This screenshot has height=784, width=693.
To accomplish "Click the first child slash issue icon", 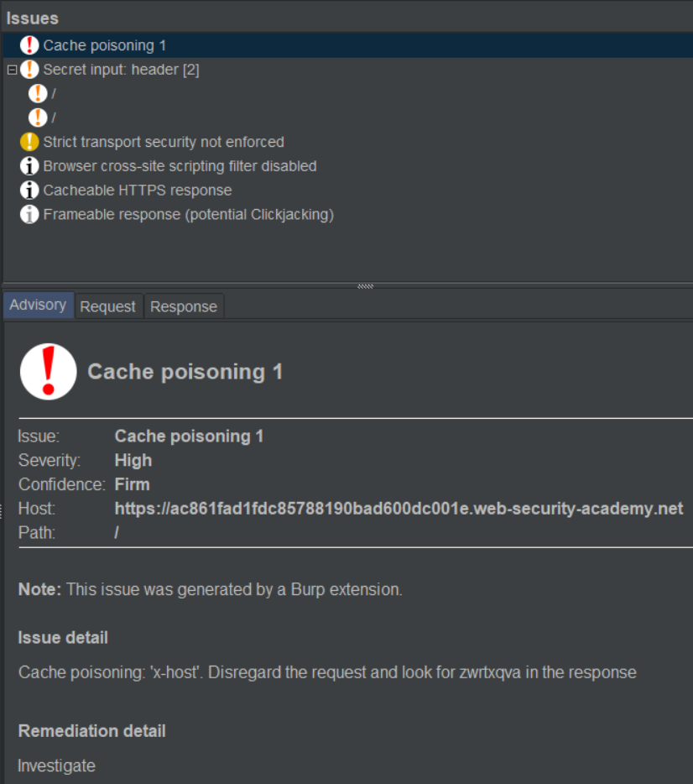I will pyautogui.click(x=38, y=93).
